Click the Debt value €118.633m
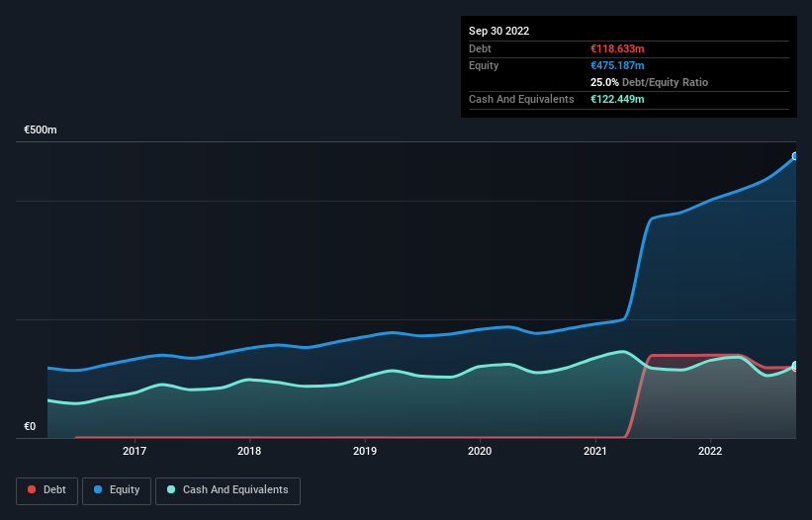Viewport: 812px width, 520px height. (617, 48)
